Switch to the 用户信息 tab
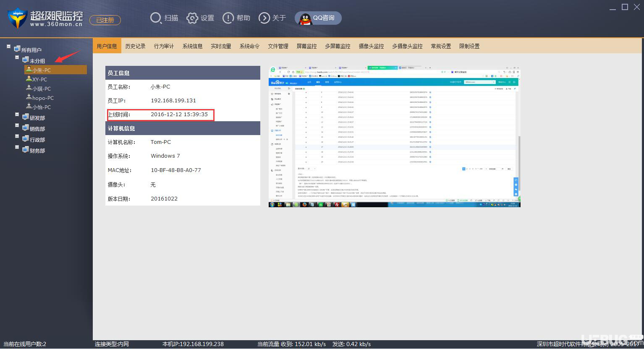This screenshot has height=349, width=644. pos(107,46)
